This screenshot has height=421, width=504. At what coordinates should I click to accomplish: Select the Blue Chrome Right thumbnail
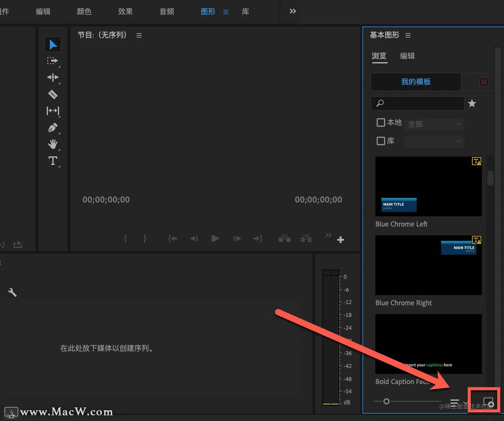pyautogui.click(x=428, y=265)
